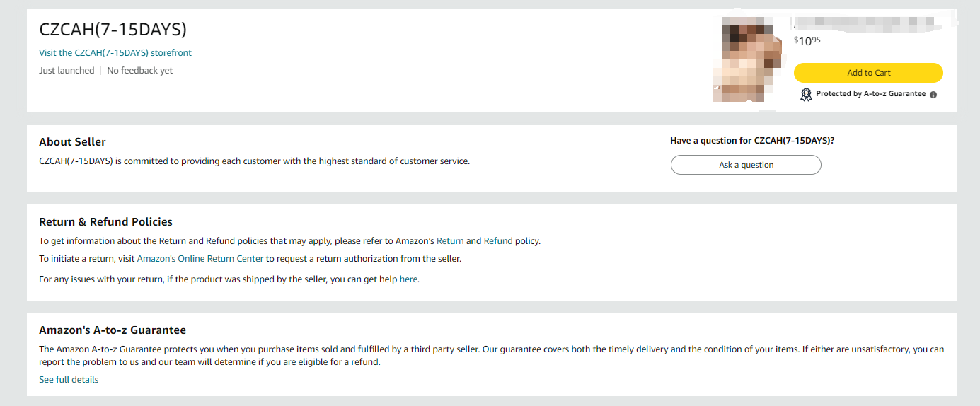The height and width of the screenshot is (406, 980).
Task: Click the A-to-z Guarantee shield badge icon
Action: [x=806, y=94]
